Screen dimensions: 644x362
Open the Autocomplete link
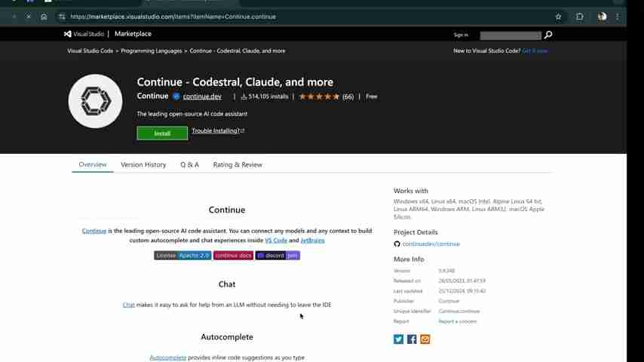[x=167, y=357]
